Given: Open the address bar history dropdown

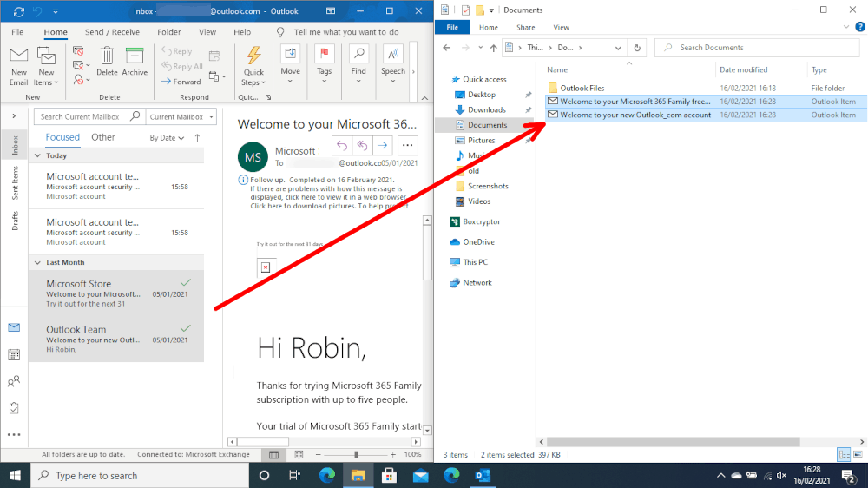Looking at the screenshot, I should pos(618,48).
